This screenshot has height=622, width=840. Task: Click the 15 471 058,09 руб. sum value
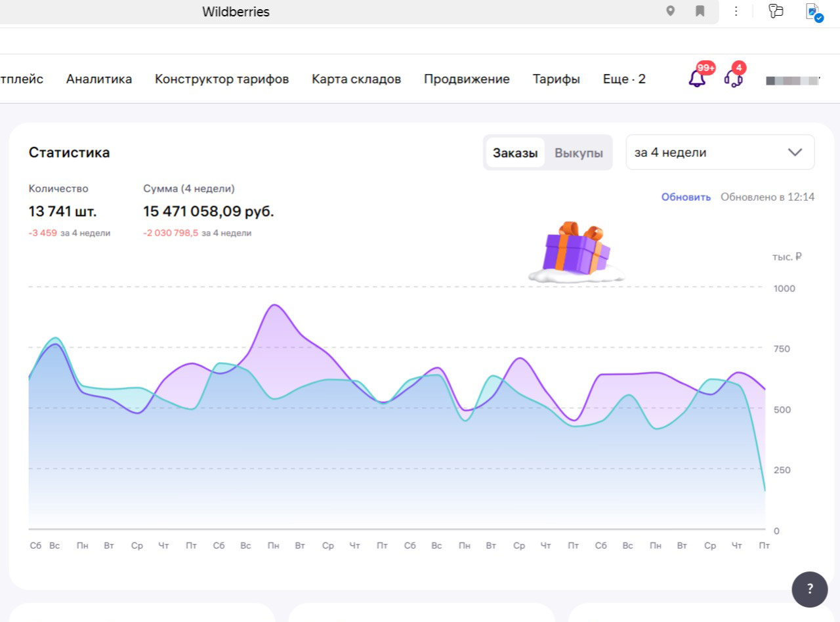pyautogui.click(x=209, y=211)
